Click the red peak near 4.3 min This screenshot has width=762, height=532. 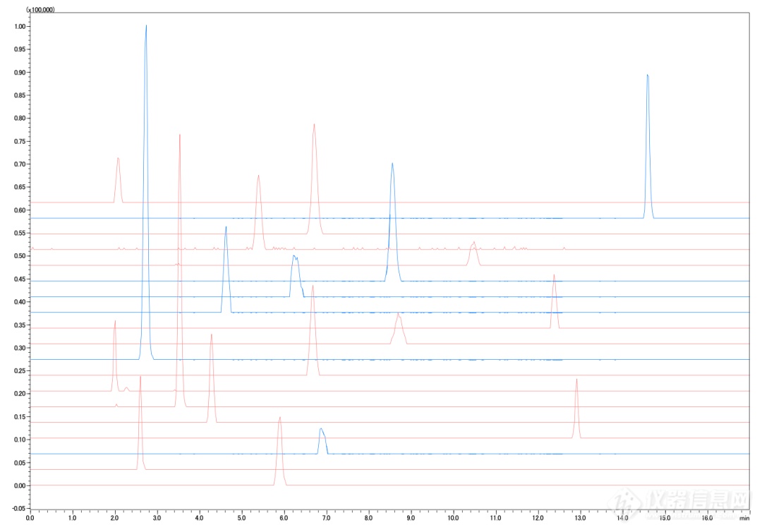click(211, 336)
